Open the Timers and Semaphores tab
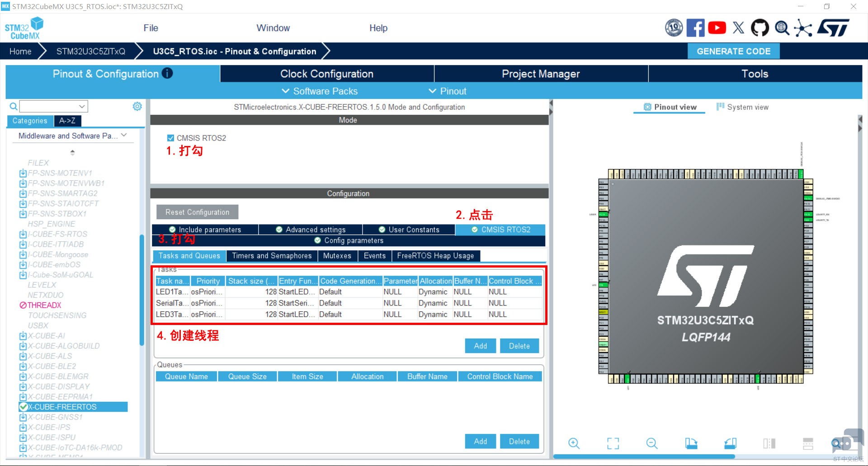The image size is (868, 466). click(272, 256)
